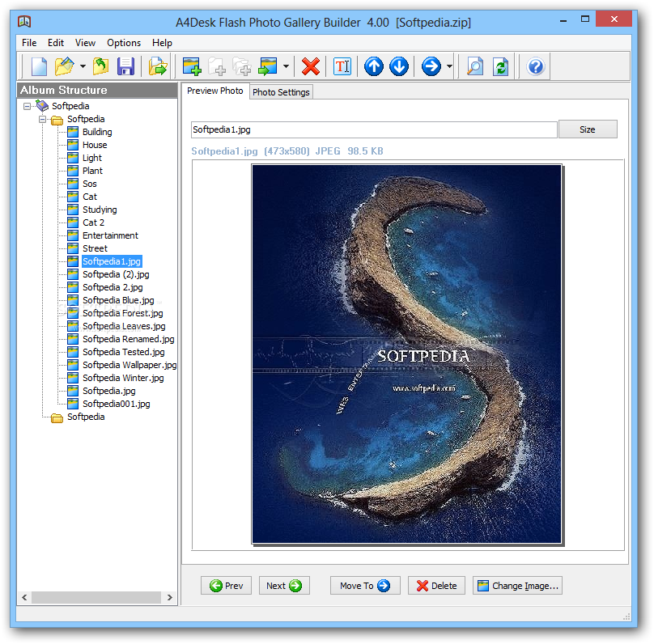Click the Size button
654x644 pixels.
click(x=588, y=129)
